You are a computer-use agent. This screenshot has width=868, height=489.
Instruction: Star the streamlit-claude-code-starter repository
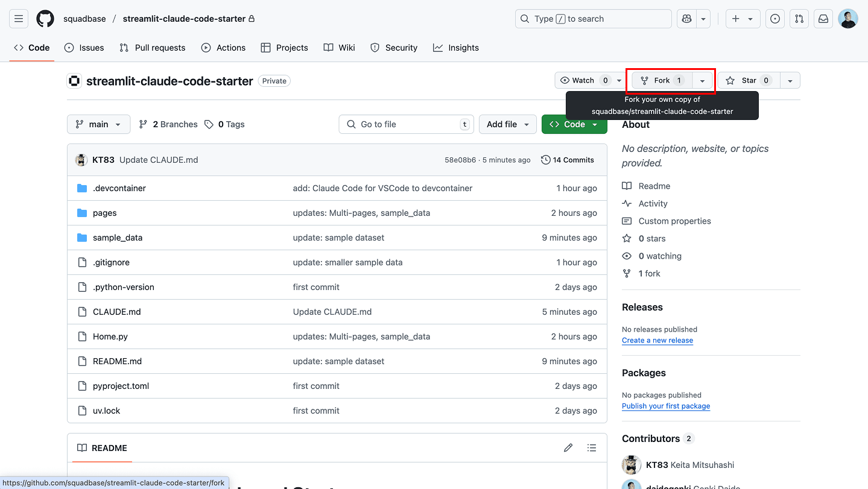749,80
